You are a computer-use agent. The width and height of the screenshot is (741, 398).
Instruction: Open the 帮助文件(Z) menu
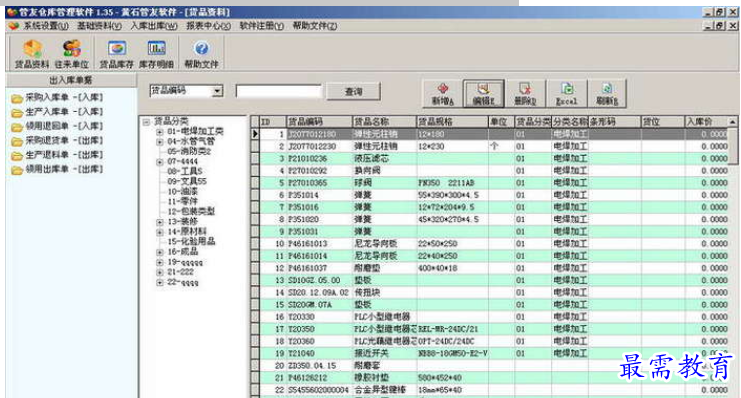click(x=315, y=26)
